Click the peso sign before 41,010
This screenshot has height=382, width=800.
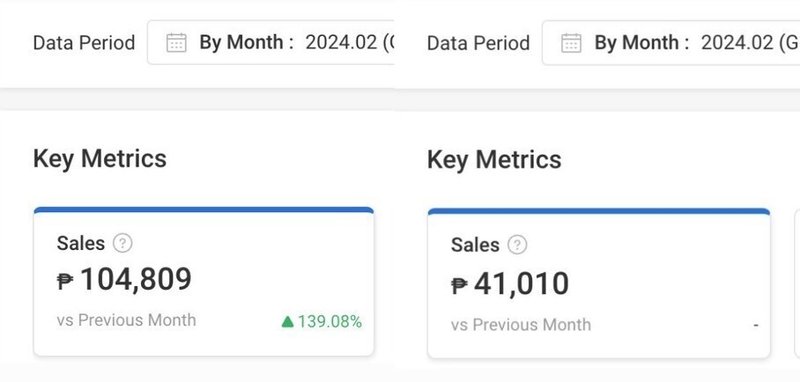[x=459, y=285]
